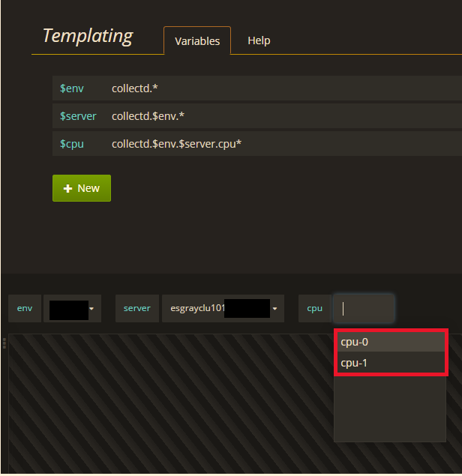The height and width of the screenshot is (476, 462).
Task: Open the server value dropdown
Action: coord(223,308)
